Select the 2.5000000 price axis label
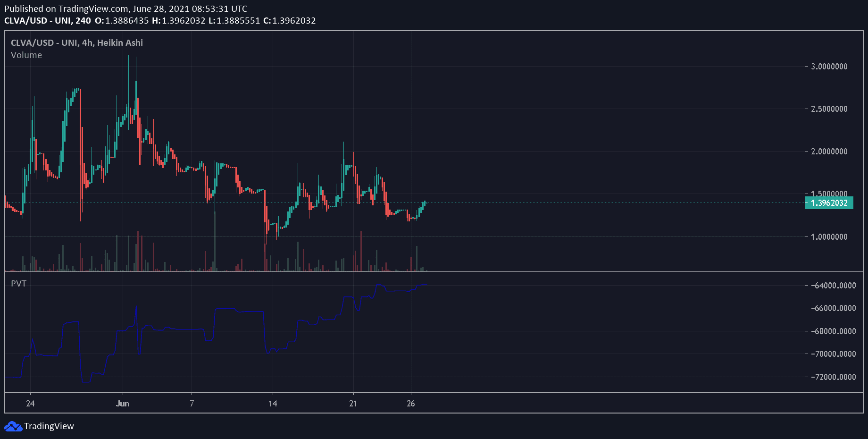868x439 pixels. click(829, 109)
